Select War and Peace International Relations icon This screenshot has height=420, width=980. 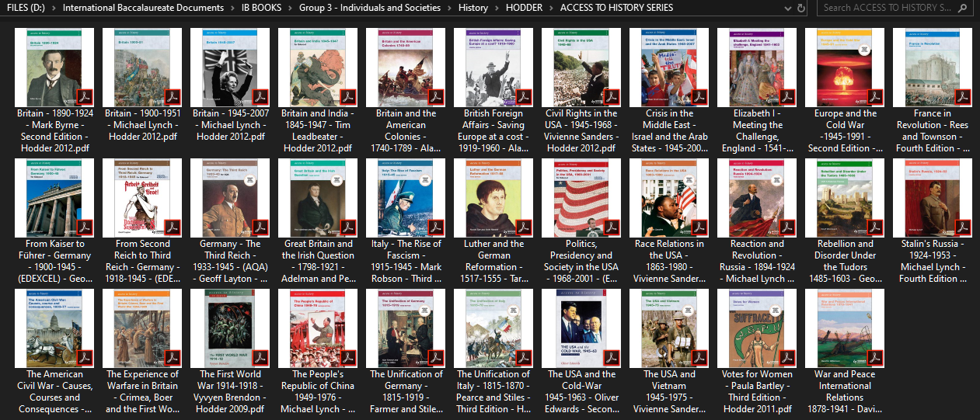tap(845, 328)
